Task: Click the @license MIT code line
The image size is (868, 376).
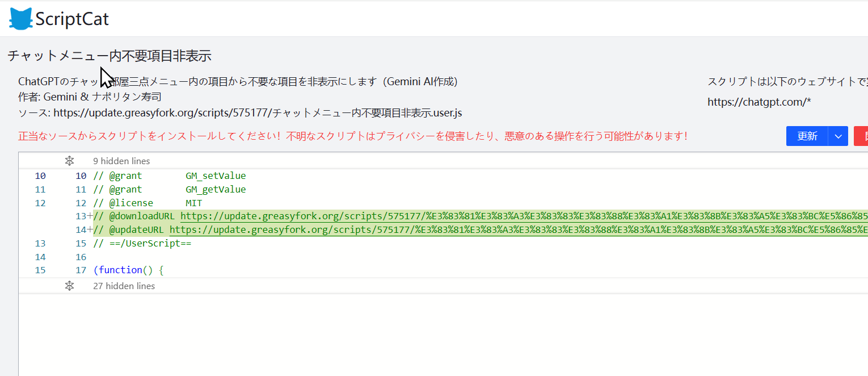Action: point(148,203)
